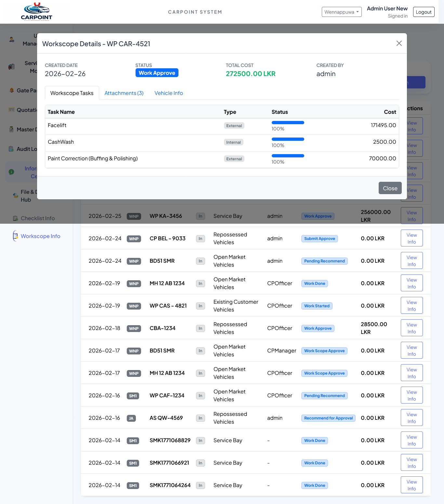This screenshot has height=504, width=444.
Task: Switch to the Attachments (3) tab
Action: 124,93
